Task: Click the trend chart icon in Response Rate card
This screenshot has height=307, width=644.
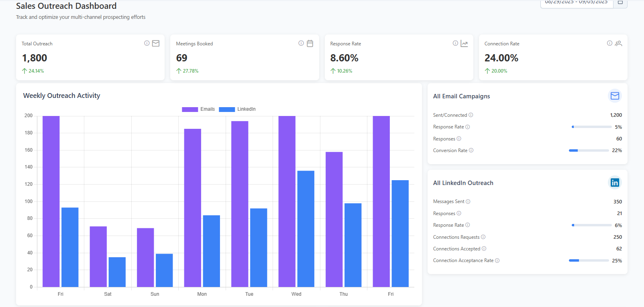Action: coord(464,43)
